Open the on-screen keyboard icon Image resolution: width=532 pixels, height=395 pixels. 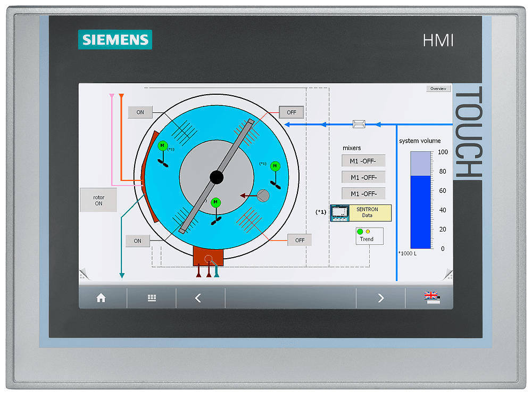[x=151, y=298]
